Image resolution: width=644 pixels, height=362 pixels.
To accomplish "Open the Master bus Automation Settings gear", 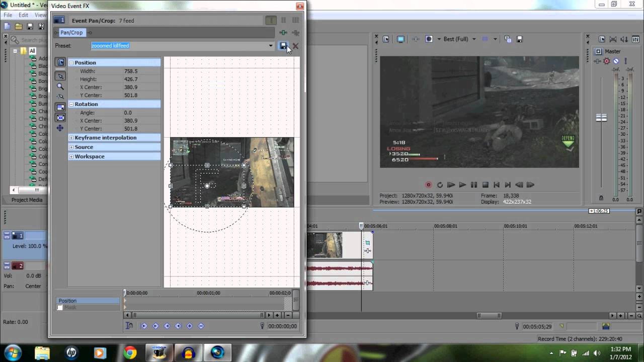I will (607, 61).
